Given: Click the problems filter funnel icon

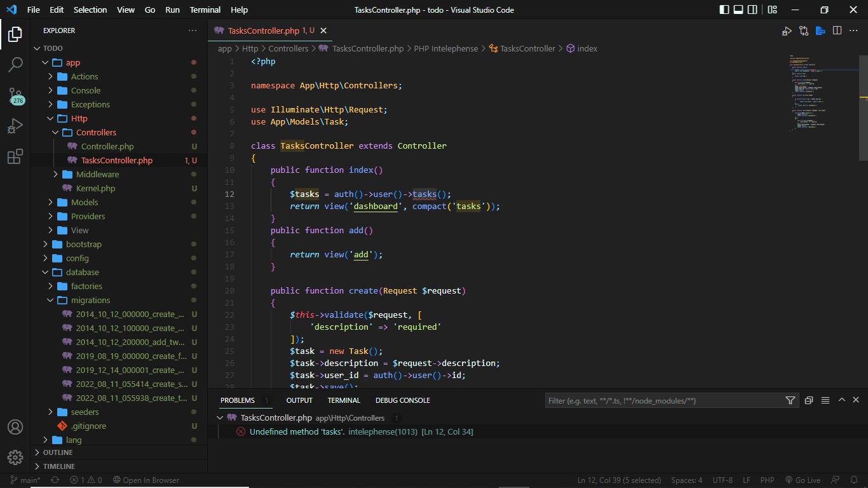Looking at the screenshot, I should coord(790,400).
